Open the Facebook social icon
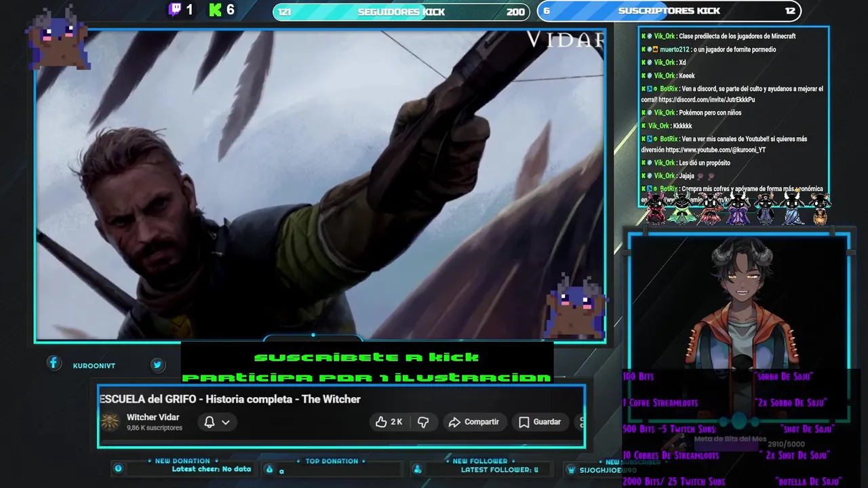Viewport: 868px width, 488px height. point(54,363)
